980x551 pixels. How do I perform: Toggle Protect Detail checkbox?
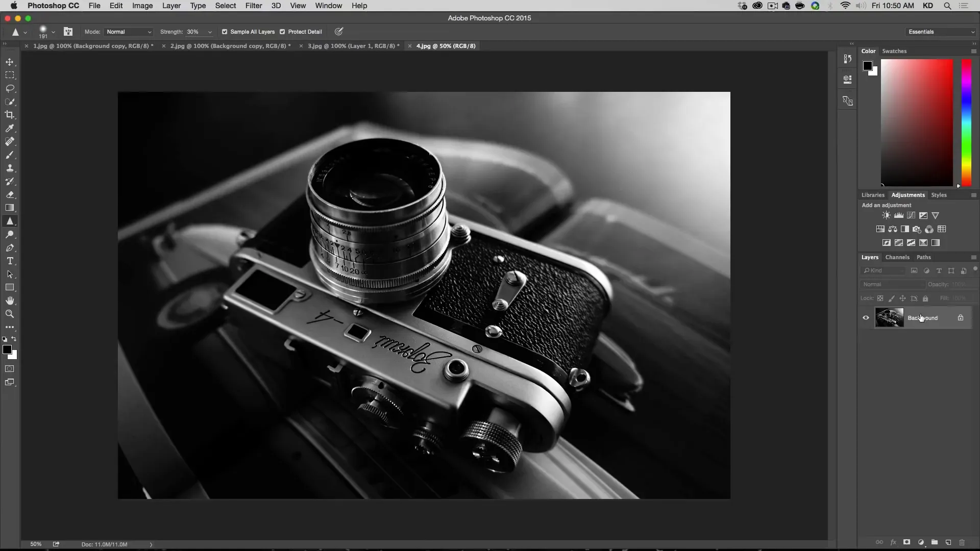(282, 32)
